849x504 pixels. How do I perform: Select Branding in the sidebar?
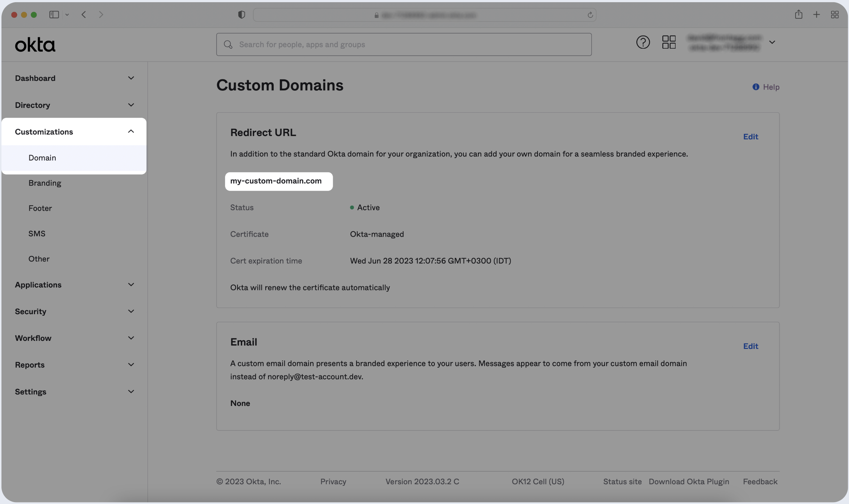tap(45, 183)
